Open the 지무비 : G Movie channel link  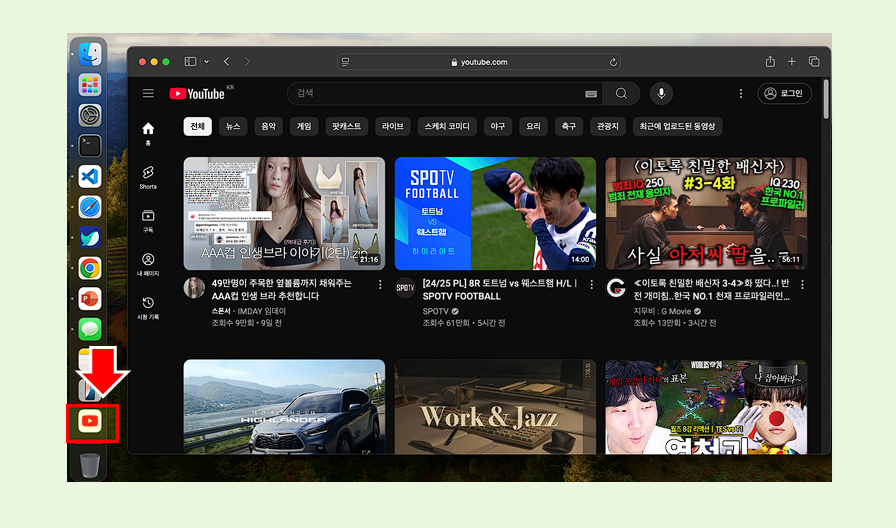click(662, 311)
